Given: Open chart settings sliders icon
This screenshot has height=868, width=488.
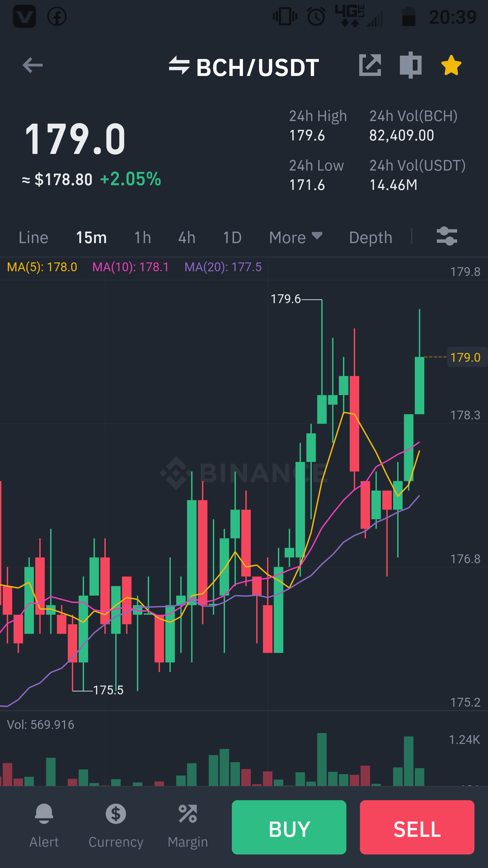Looking at the screenshot, I should (447, 236).
